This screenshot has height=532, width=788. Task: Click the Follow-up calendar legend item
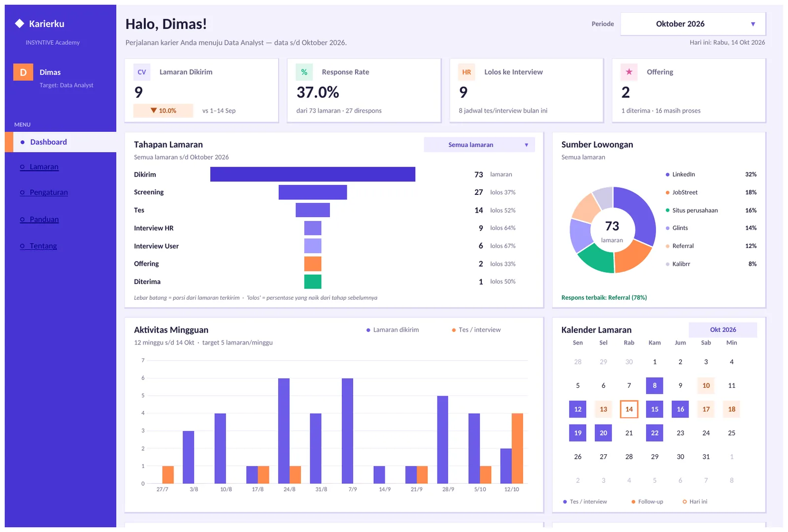[x=647, y=502]
